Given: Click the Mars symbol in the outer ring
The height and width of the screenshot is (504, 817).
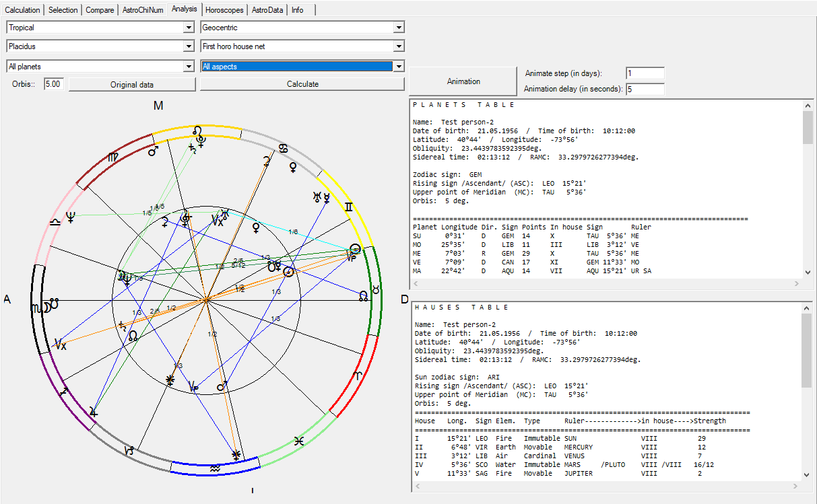Looking at the screenshot, I should (154, 151).
